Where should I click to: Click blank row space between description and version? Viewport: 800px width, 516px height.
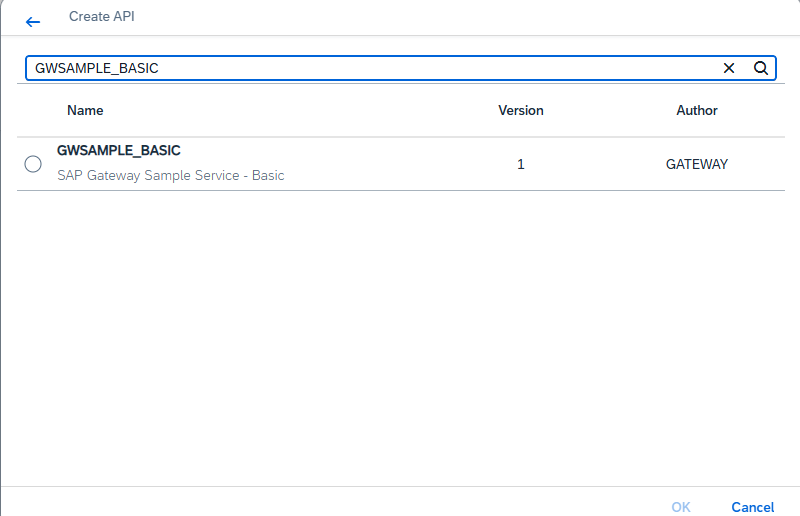(x=398, y=164)
